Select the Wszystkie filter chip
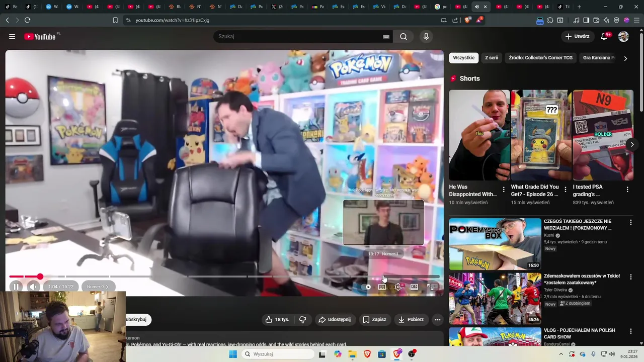Image resolution: width=644 pixels, height=362 pixels. (x=463, y=58)
